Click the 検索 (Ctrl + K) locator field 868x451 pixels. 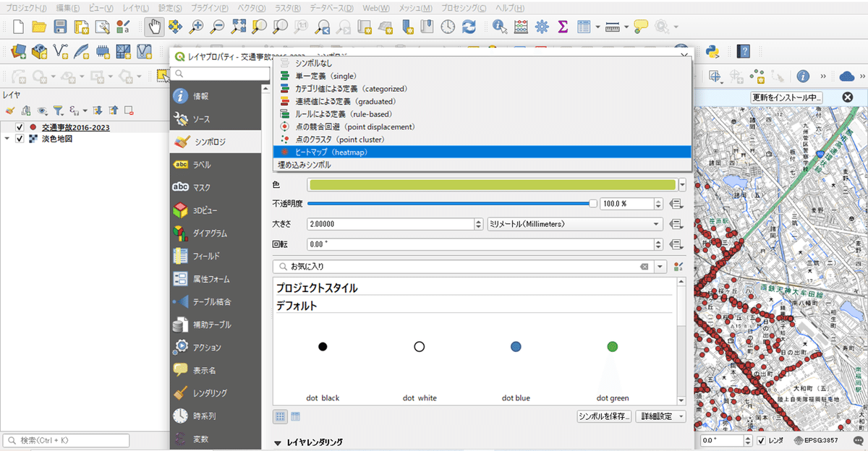coord(67,440)
